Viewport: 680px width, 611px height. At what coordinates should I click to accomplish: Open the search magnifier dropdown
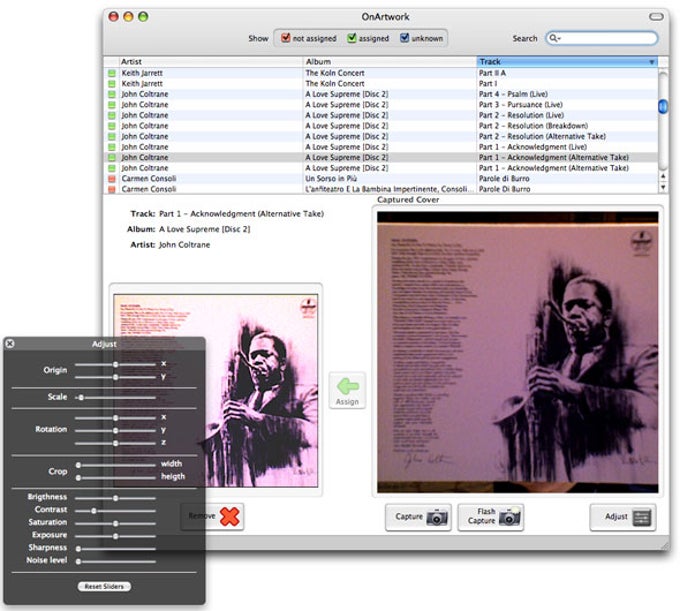(555, 38)
